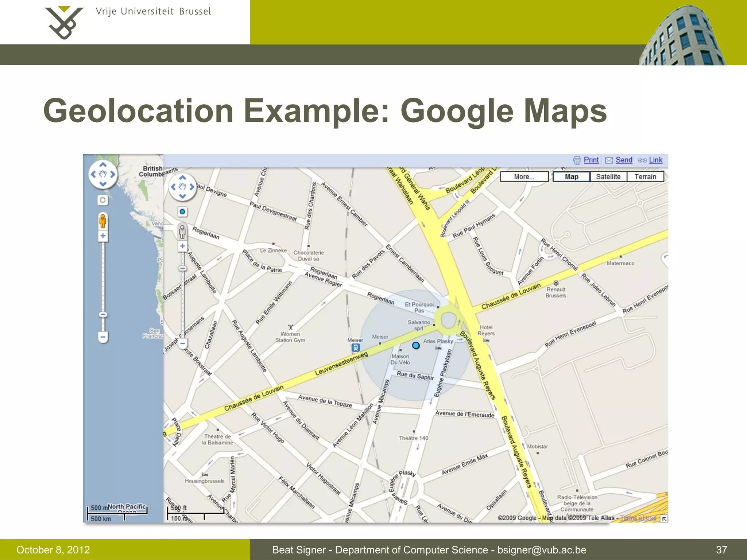This screenshot has width=747, height=560.
Task: Click the Housingbrussels bed icon
Action: tap(205, 474)
